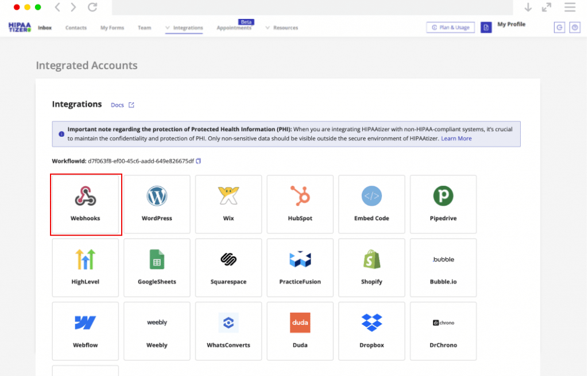The image size is (588, 376).
Task: Click the browser download arrow icon
Action: [x=528, y=7]
